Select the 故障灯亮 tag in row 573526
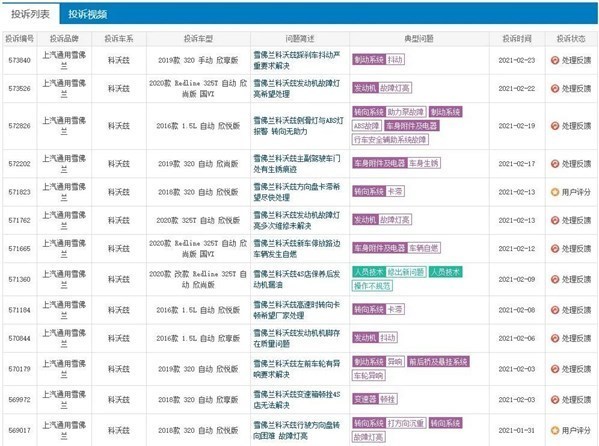The height and width of the screenshot is (446, 599). pos(395,88)
